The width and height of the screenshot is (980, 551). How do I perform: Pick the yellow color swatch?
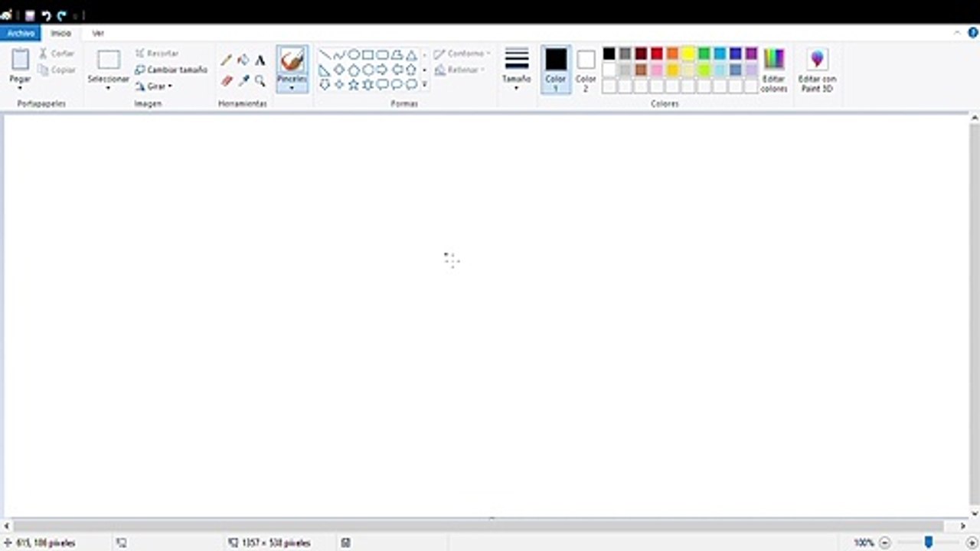point(688,54)
